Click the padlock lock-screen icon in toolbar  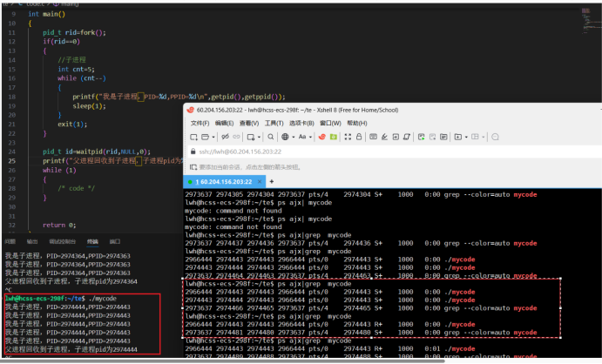click(x=359, y=137)
